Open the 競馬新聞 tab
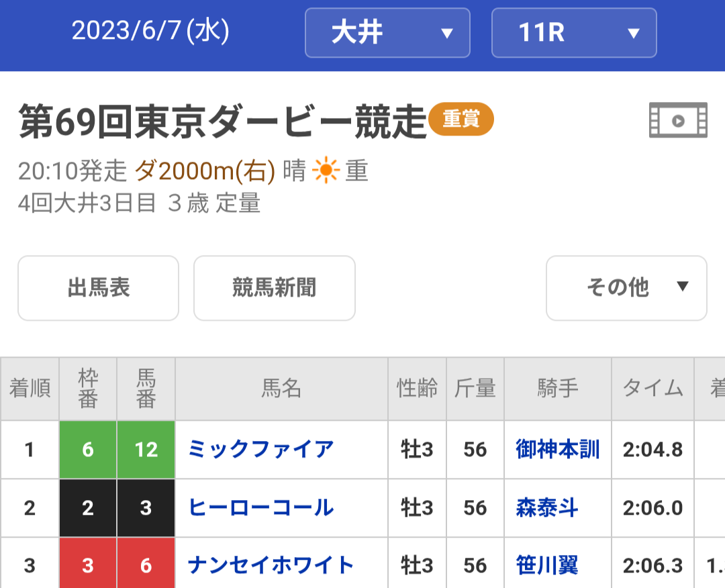The image size is (725, 588). click(x=274, y=288)
